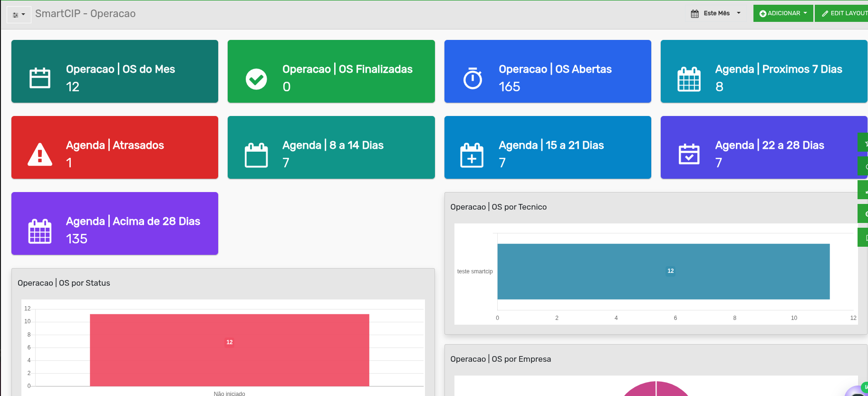
Task: Click the blue teste smartcip bar in Tecnico chart
Action: tap(664, 271)
